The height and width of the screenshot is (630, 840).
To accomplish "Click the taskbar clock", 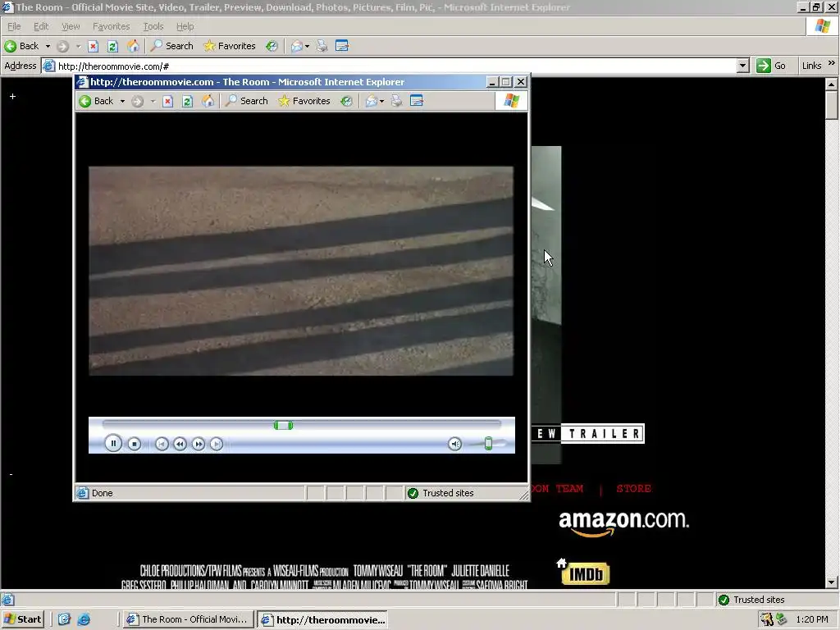I will coord(812,619).
